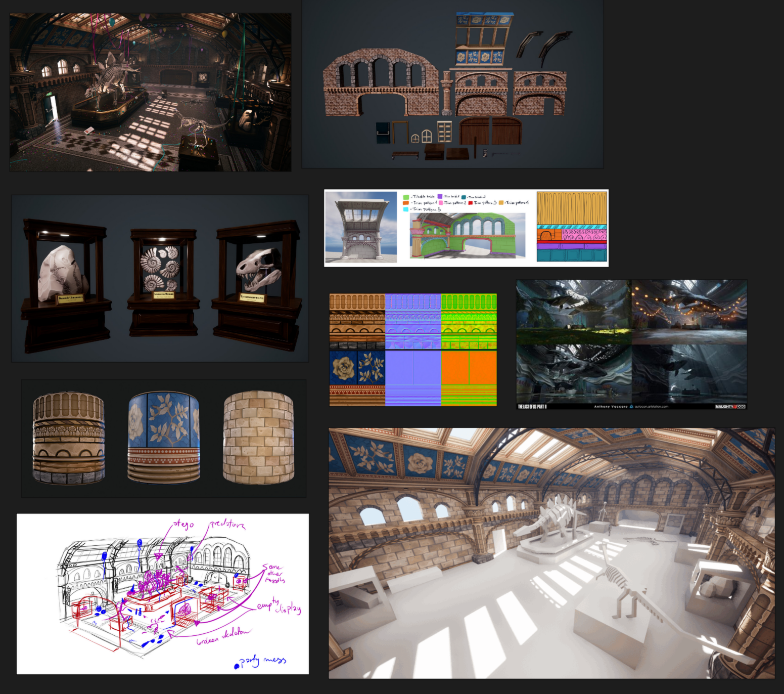Pick the T-rex skull display case
Screen dimensions: 784x694
click(257, 286)
